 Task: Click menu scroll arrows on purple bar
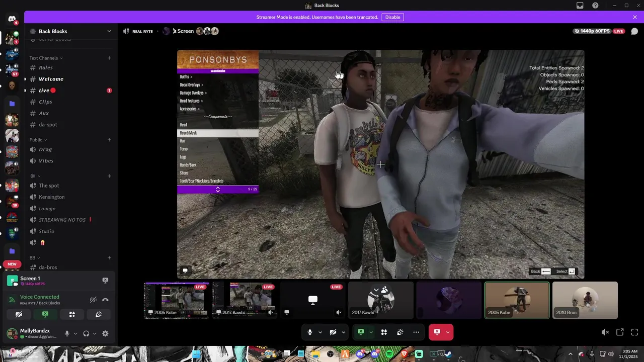point(218,190)
